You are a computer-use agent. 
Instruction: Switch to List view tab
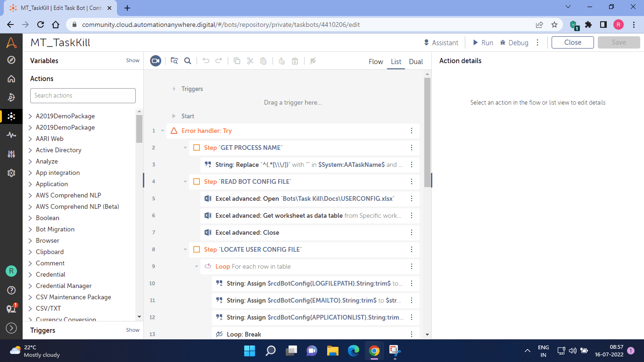pyautogui.click(x=396, y=62)
